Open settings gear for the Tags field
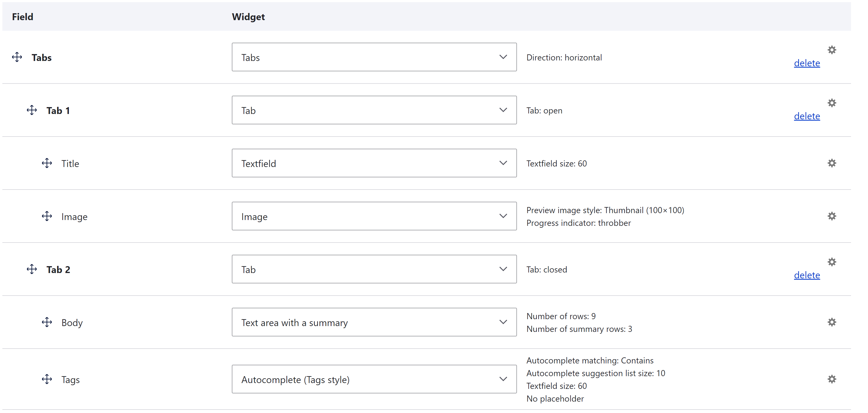This screenshot has height=413, width=868. (x=832, y=379)
